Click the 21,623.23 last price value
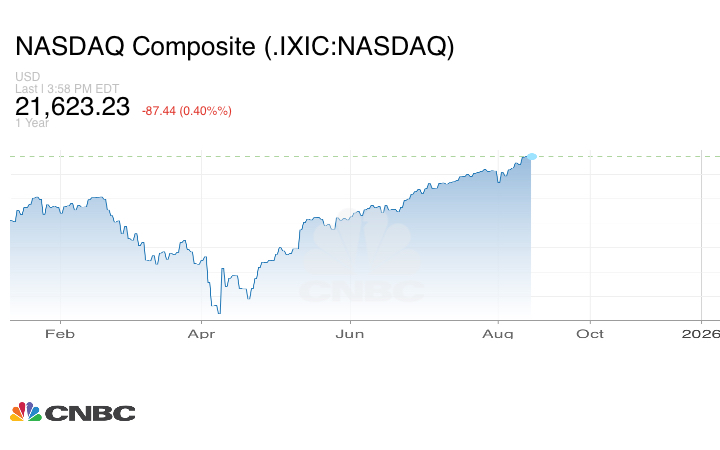Image resolution: width=720 pixels, height=450 pixels. click(x=72, y=107)
